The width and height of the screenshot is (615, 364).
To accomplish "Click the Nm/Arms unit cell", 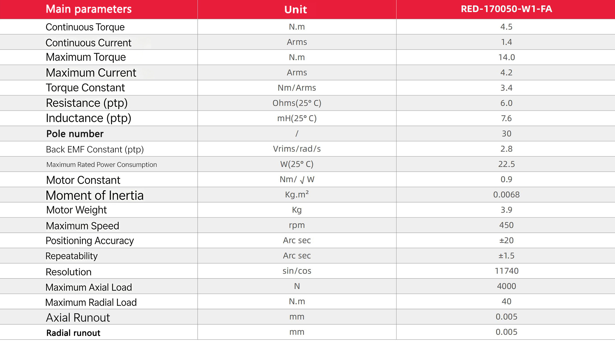I will coord(297,88).
